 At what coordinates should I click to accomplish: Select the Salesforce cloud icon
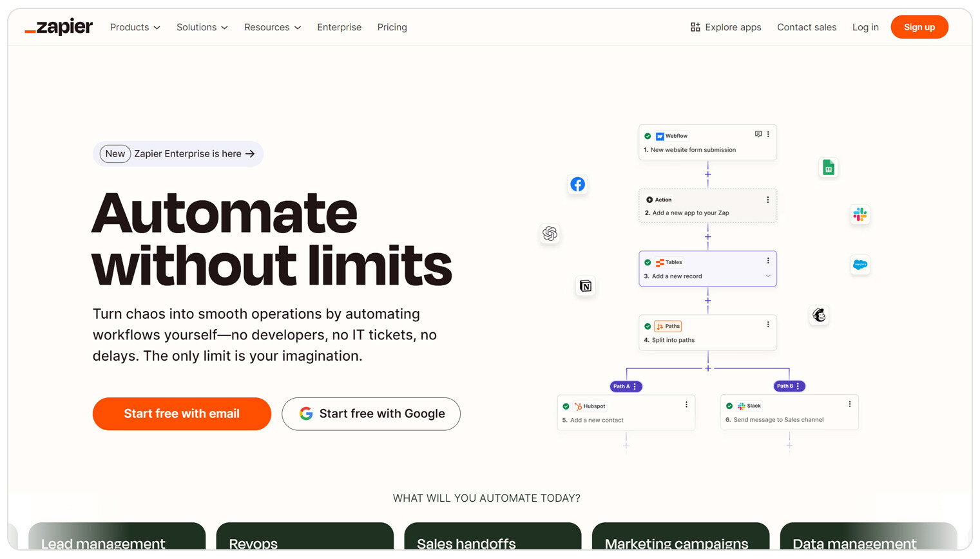coord(860,265)
